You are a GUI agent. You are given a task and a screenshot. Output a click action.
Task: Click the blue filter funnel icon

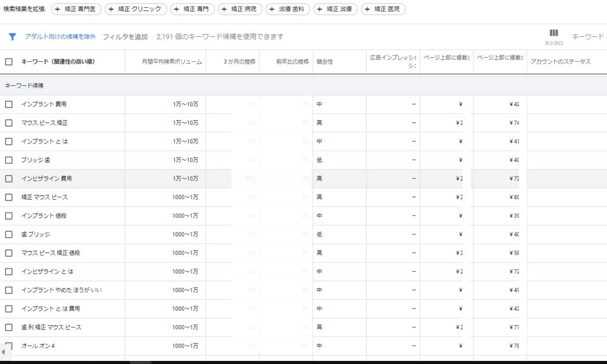click(12, 36)
